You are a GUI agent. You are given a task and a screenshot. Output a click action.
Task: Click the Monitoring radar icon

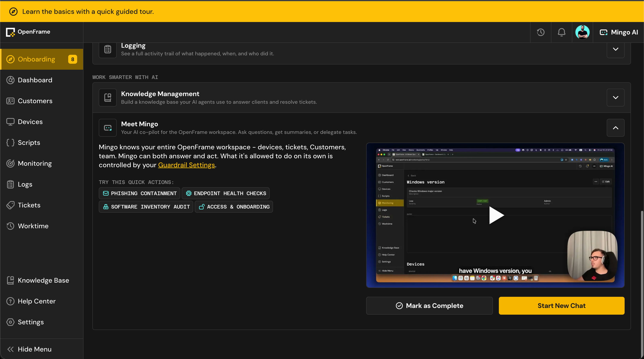coord(10,163)
